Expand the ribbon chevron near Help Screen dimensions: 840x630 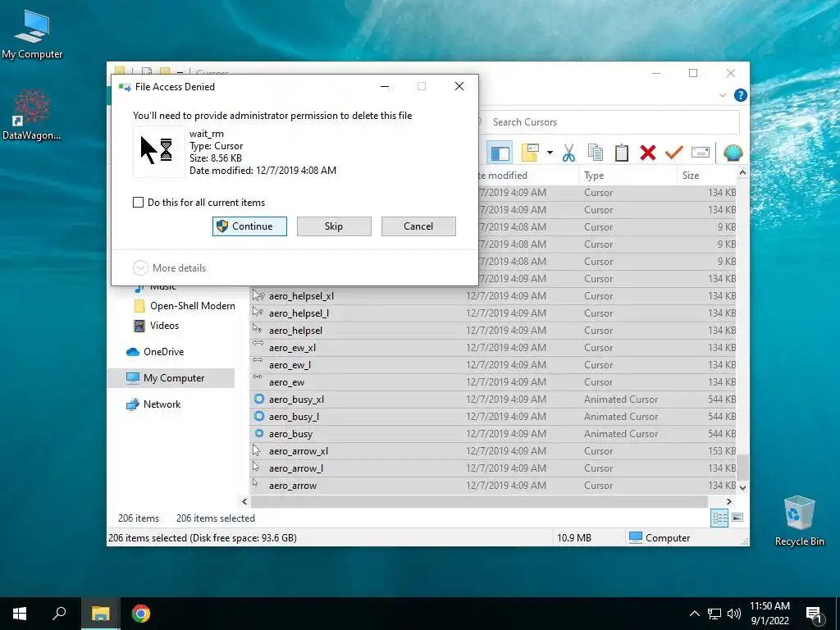pos(722,95)
